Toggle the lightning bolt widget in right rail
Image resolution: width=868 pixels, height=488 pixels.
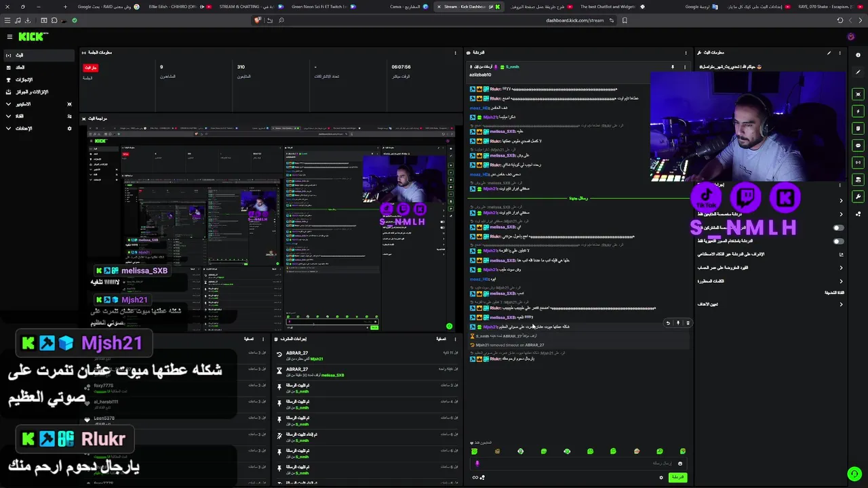(858, 111)
